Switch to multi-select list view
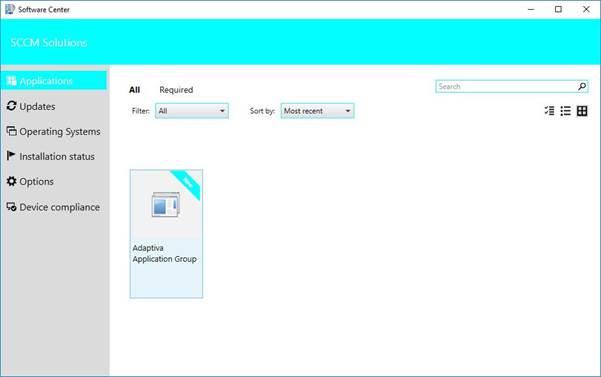 [x=549, y=111]
